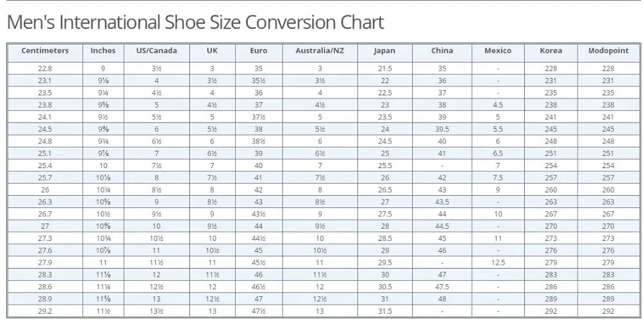The height and width of the screenshot is (324, 644).
Task: Select the 29.2 centimeters cell
Action: tap(45, 311)
